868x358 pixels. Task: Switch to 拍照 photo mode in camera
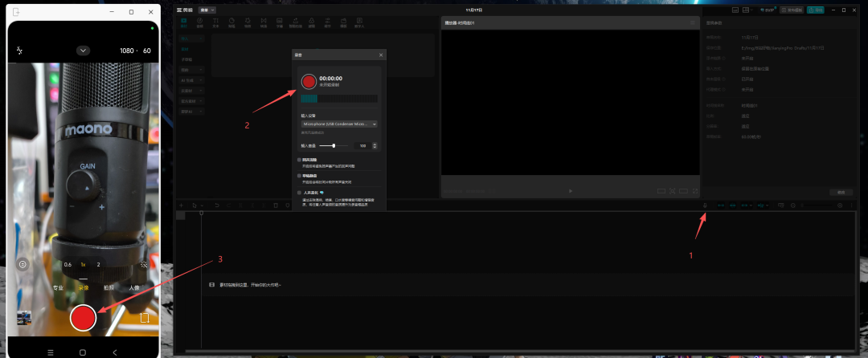(108, 288)
